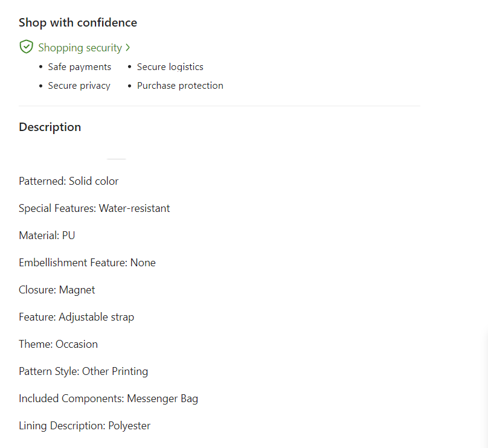The image size is (488, 448).
Task: Click the Special Features: Water-resistant text
Action: [x=94, y=208]
